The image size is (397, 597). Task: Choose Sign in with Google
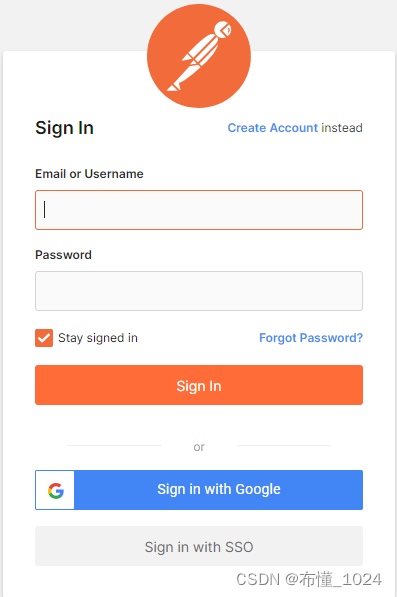click(199, 490)
